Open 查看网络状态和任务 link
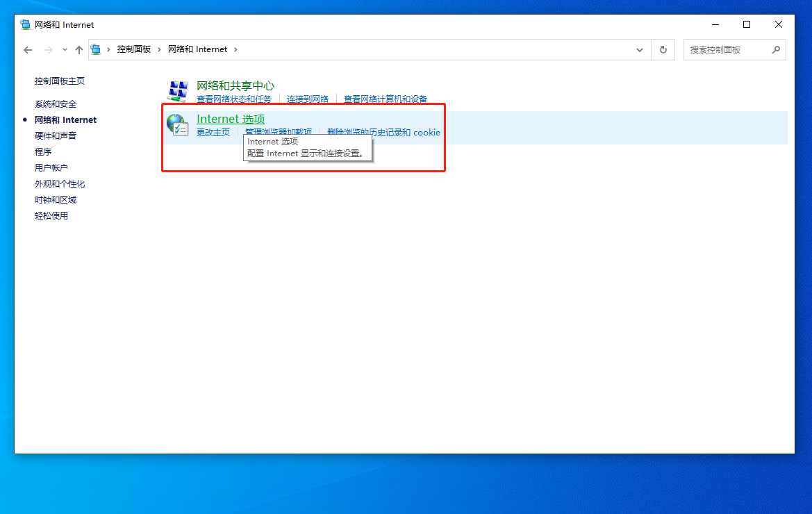This screenshot has width=812, height=514. [233, 99]
